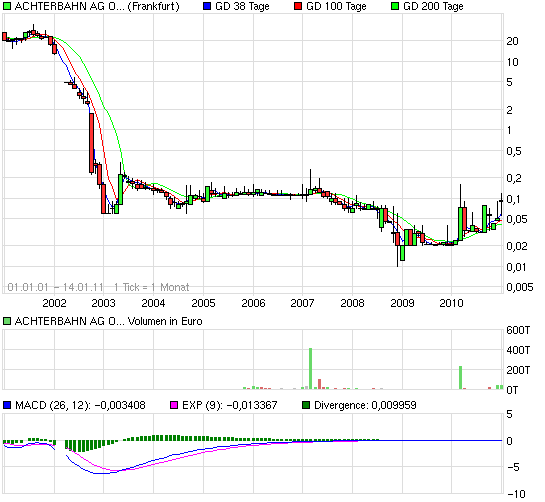This screenshot has width=545, height=502.
Task: Click the 0,05 price axis label
Action: [x=517, y=219]
